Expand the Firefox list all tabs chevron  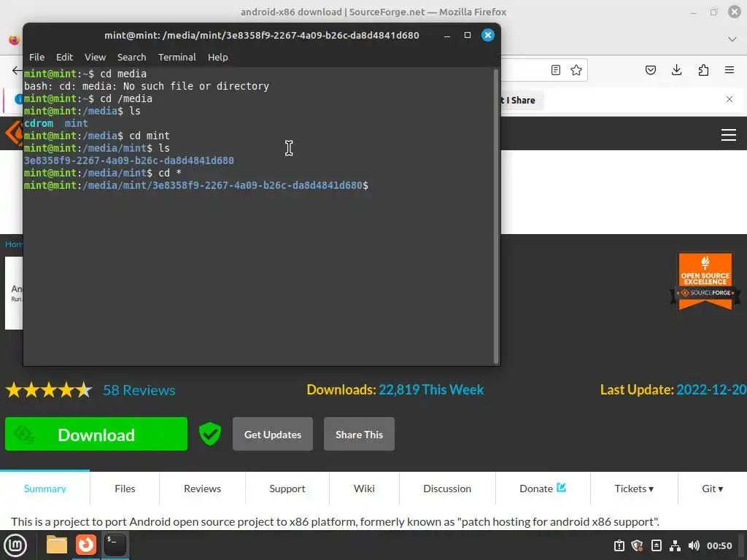[x=732, y=39]
